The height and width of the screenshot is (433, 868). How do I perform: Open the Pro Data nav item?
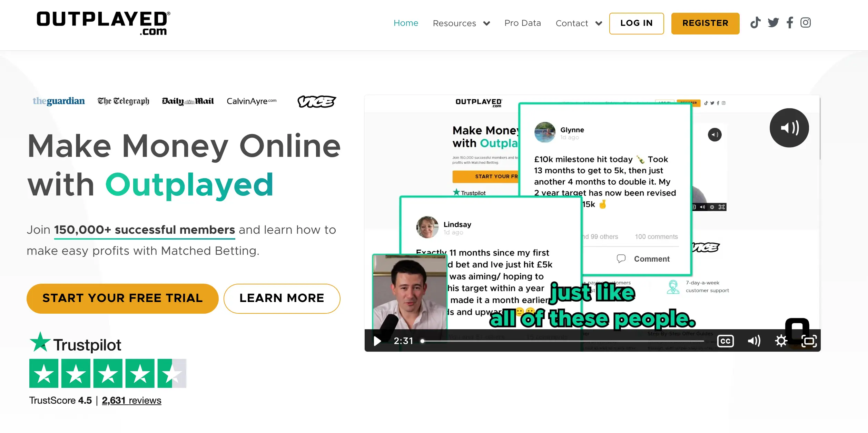522,23
